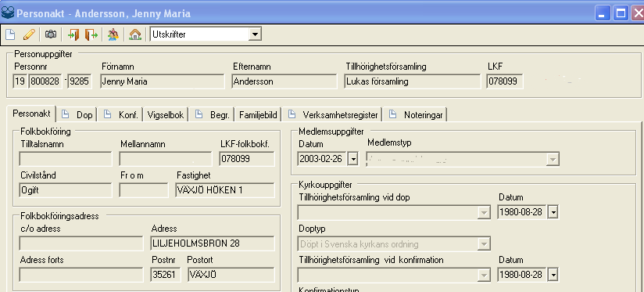Viewport: 644px width, 292px height.
Task: Open the dop Datum 1980-08-28 picker arrow
Action: coord(553,213)
